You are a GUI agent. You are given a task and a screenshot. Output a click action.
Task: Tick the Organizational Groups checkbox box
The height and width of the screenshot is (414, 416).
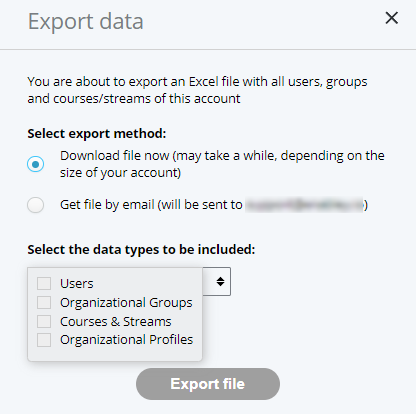(44, 302)
